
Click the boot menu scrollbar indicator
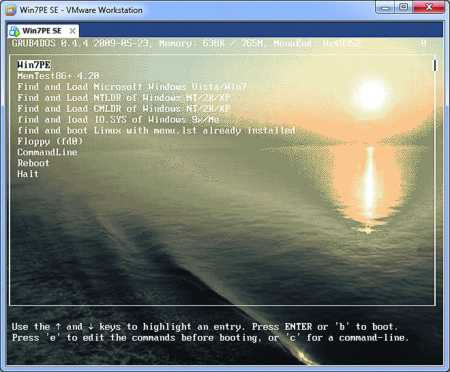435,65
